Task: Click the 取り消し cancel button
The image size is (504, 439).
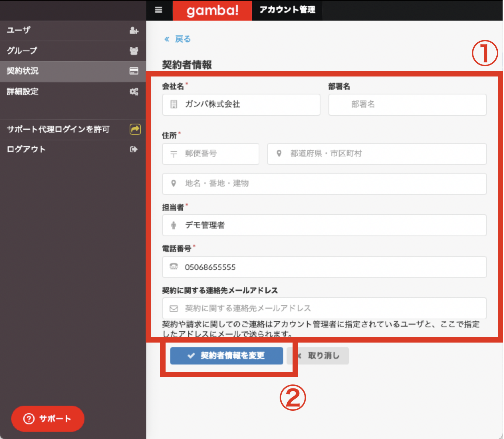Action: coord(318,356)
